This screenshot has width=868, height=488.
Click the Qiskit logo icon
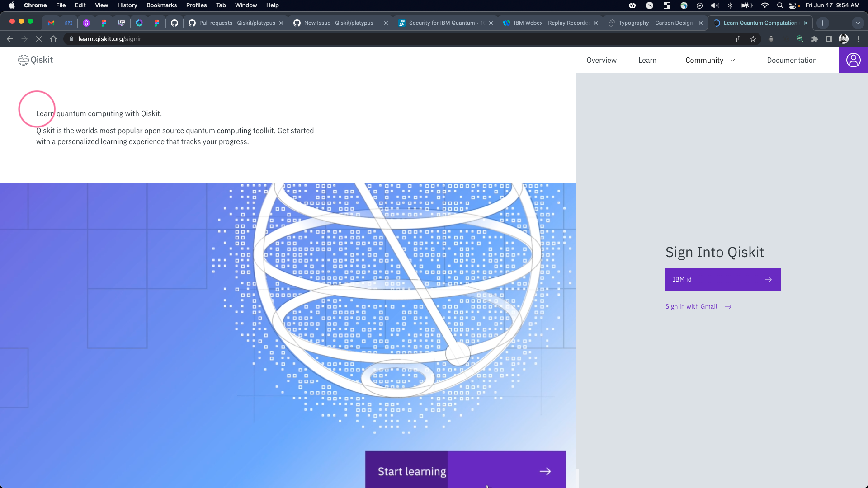tap(23, 60)
